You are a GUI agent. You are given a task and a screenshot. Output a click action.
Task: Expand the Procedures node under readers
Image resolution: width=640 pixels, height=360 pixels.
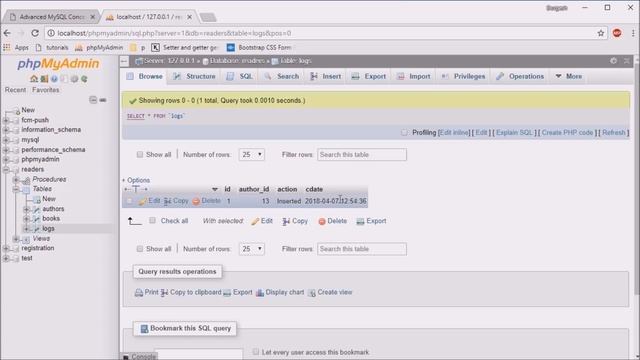(16, 179)
